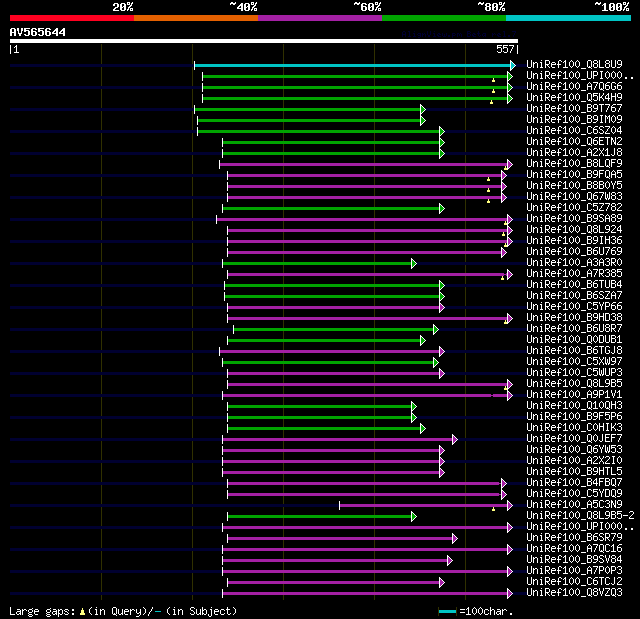Screen dimensions: 640x619
Task: Click the cyan =100char scale bar
Action: pyautogui.click(x=447, y=611)
